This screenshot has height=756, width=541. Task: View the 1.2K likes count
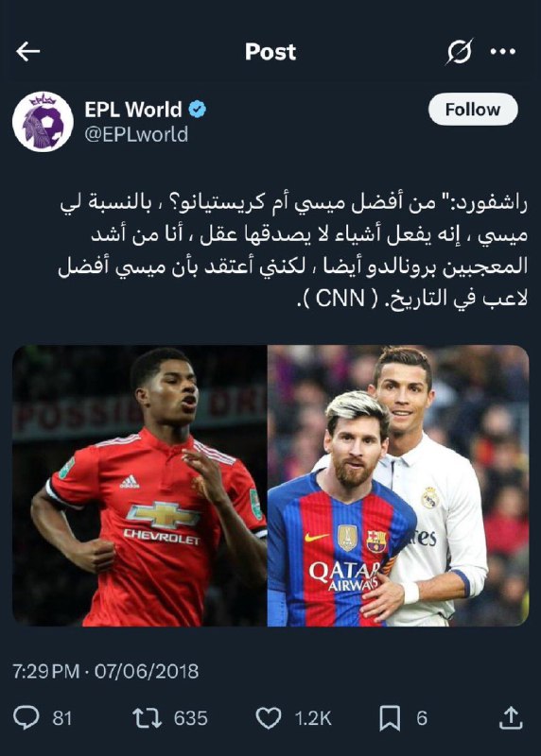[x=313, y=718]
